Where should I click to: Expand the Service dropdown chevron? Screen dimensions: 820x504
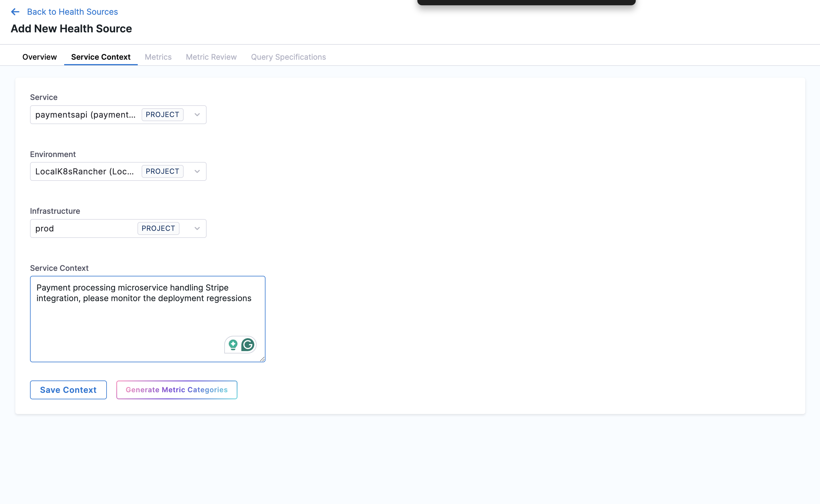197,115
